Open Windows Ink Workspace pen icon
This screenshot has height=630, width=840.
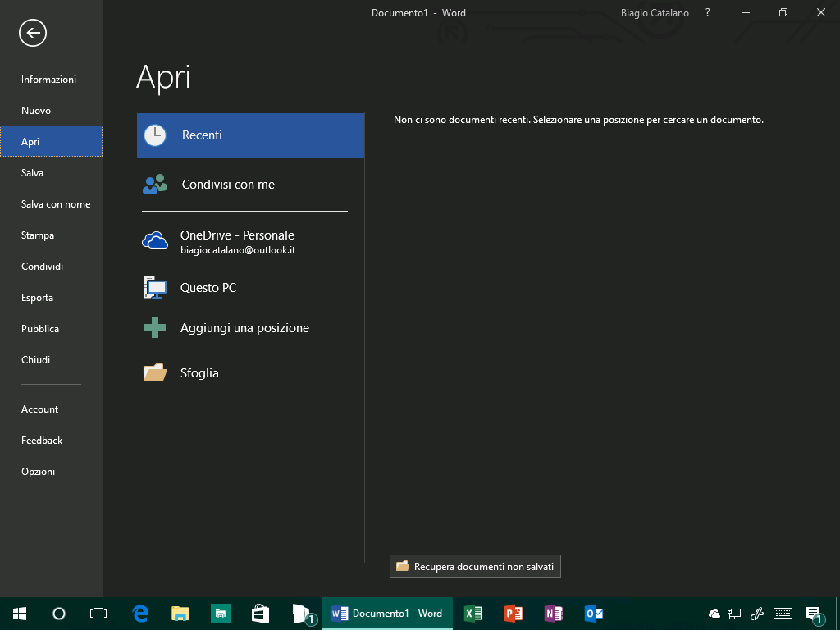[x=757, y=614]
